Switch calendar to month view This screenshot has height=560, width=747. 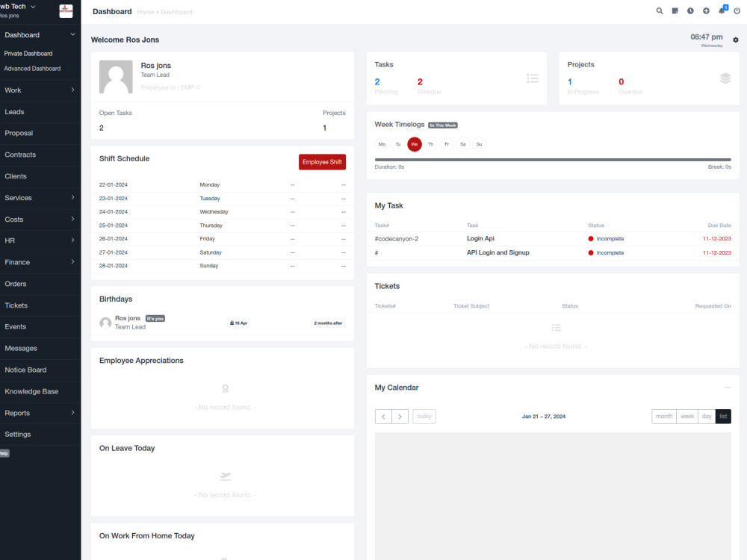tap(663, 417)
